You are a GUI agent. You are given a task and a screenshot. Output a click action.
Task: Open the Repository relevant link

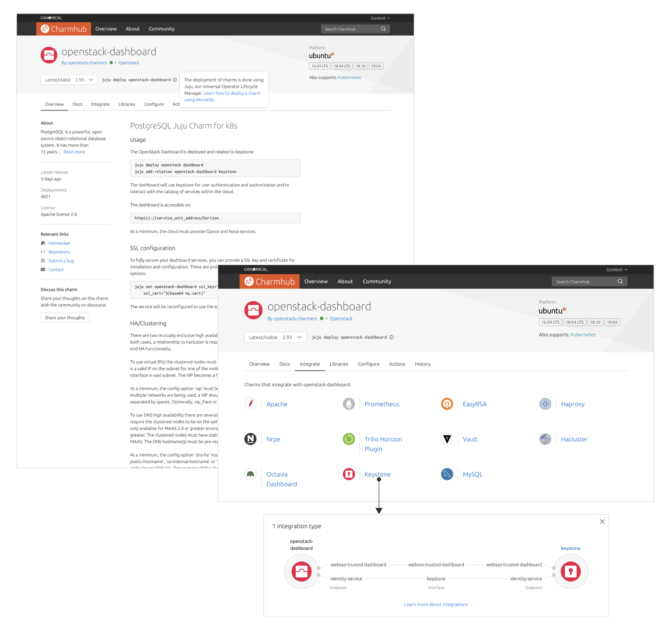click(59, 252)
